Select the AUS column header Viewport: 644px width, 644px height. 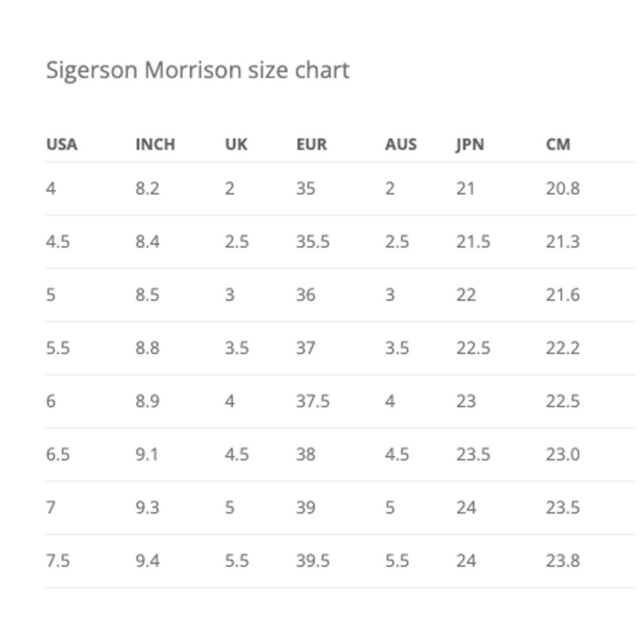(x=401, y=144)
